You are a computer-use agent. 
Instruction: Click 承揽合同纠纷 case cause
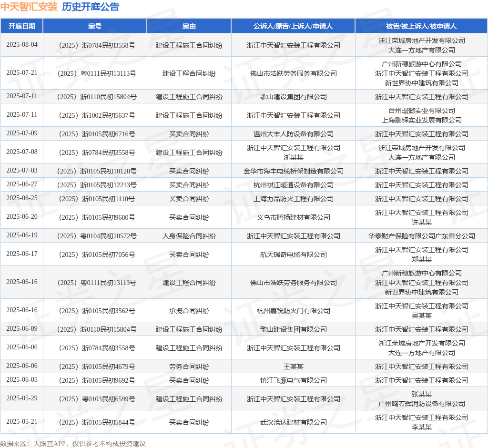point(189,311)
